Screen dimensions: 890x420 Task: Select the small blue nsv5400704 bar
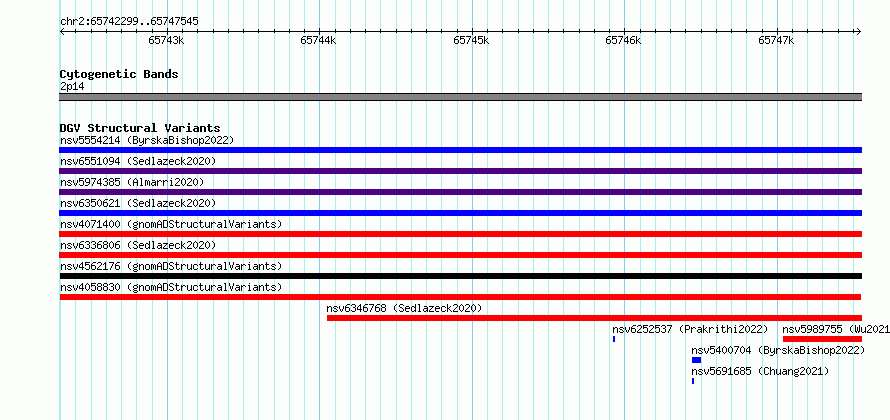(696, 360)
